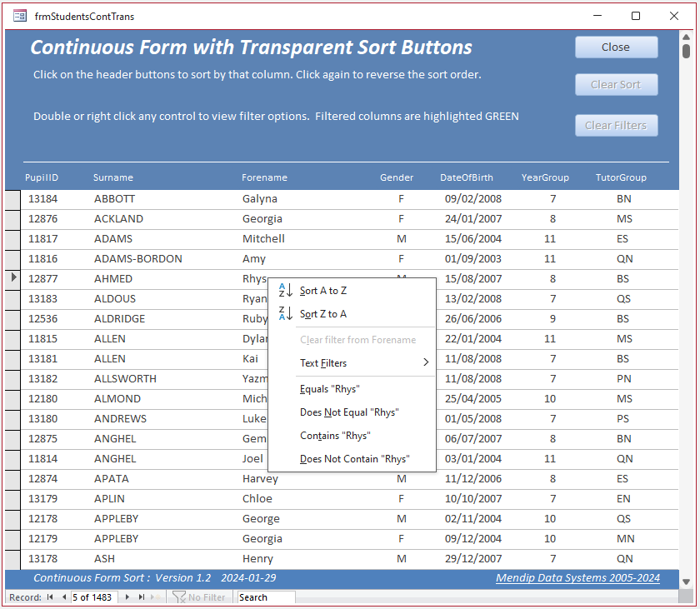The image size is (700, 609).
Task: Sort by DateOfBirth column header
Action: 467,177
